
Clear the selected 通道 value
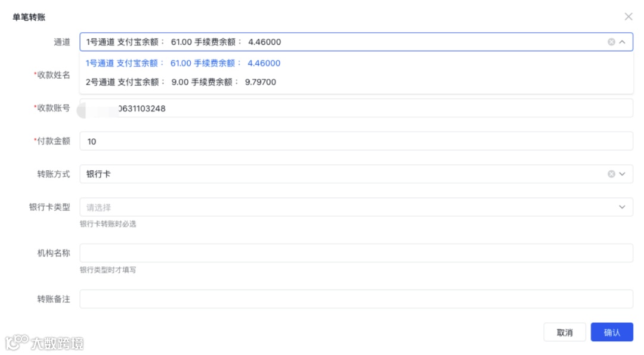(611, 42)
